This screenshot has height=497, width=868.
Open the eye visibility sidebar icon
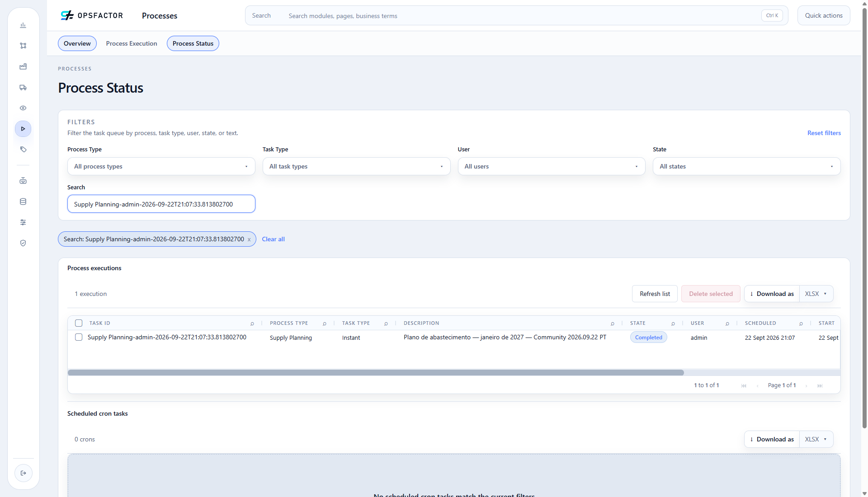23,108
